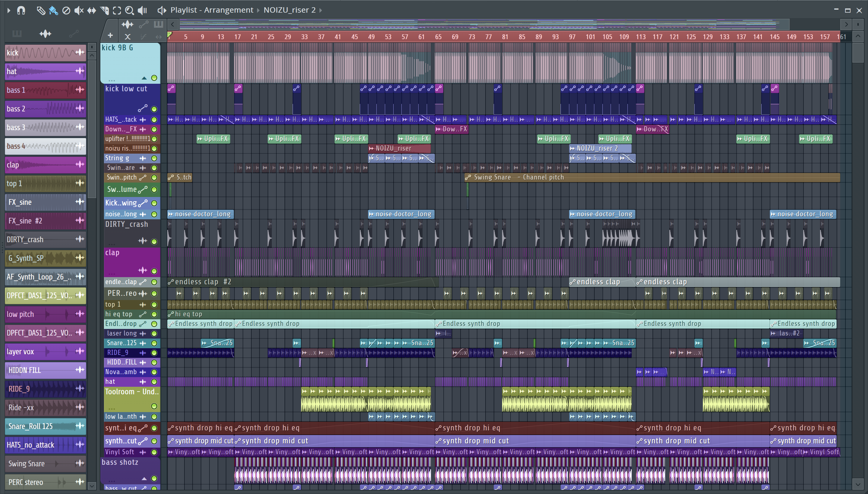
Task: Click the stretch arrows icon in clip toolbar
Action: [x=159, y=36]
